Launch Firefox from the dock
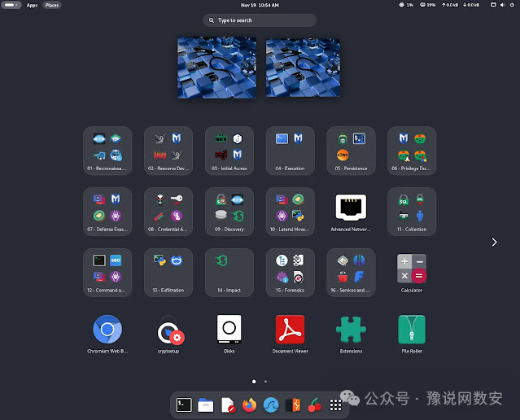520x420 pixels. [249, 405]
